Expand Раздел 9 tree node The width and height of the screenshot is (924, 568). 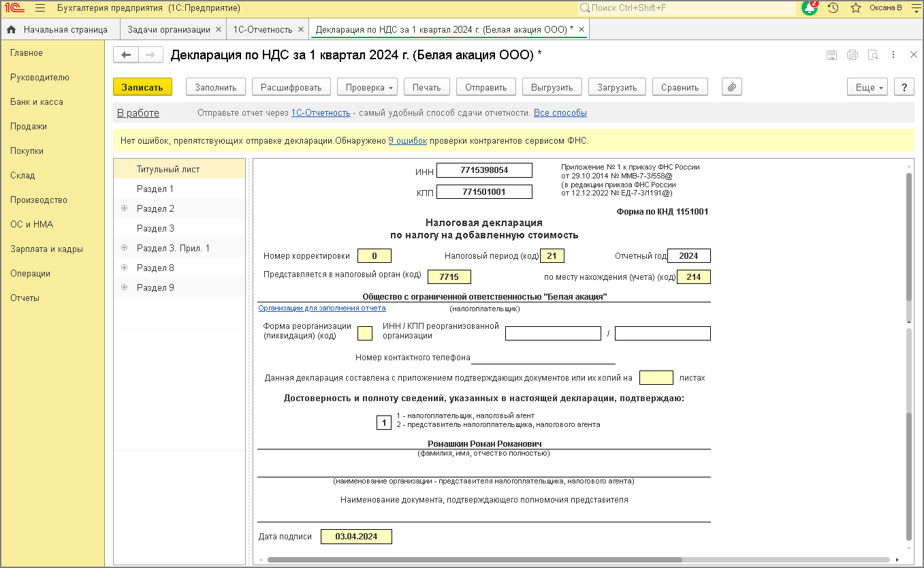pyautogui.click(x=124, y=287)
